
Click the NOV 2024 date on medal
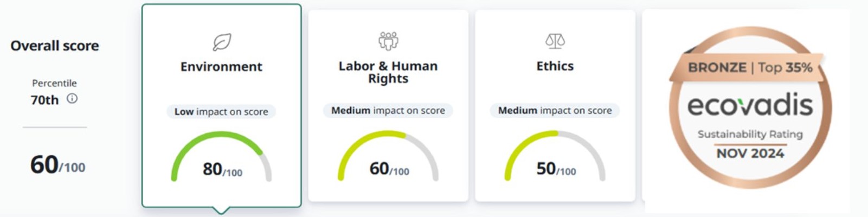click(750, 154)
